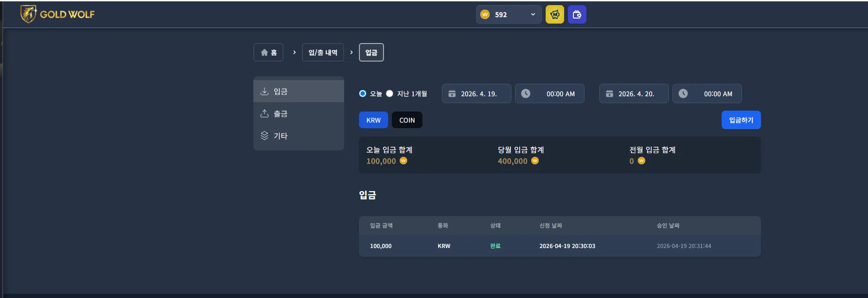Select the 오늘 radio button
The height and width of the screenshot is (298, 868).
[363, 93]
